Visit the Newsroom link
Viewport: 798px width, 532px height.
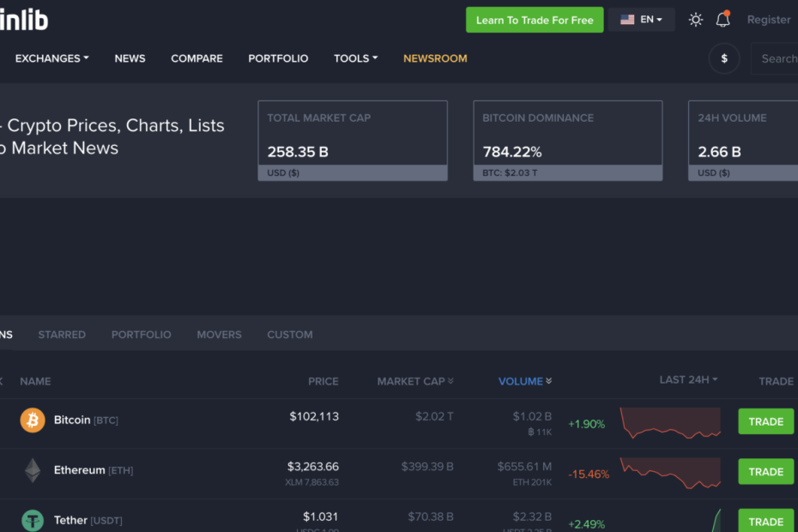coord(435,58)
